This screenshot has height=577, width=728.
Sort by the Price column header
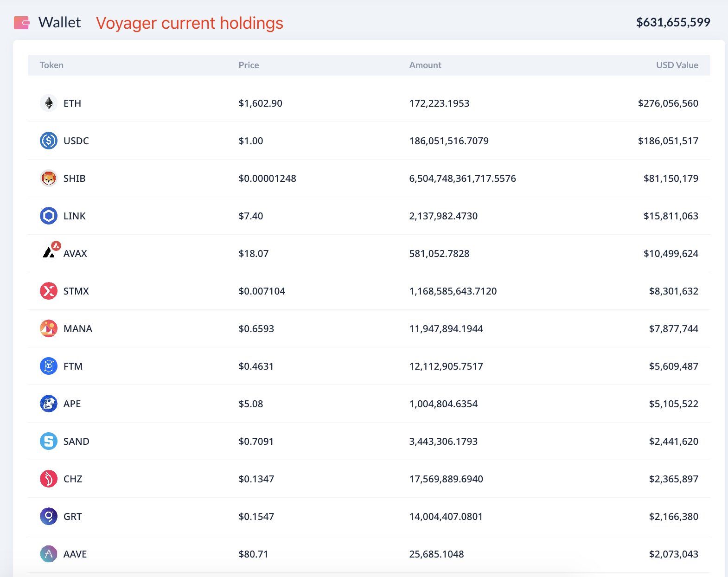pos(249,65)
